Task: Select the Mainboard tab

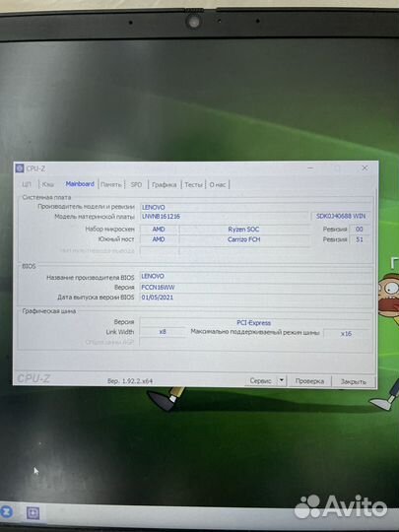Action: tap(80, 184)
